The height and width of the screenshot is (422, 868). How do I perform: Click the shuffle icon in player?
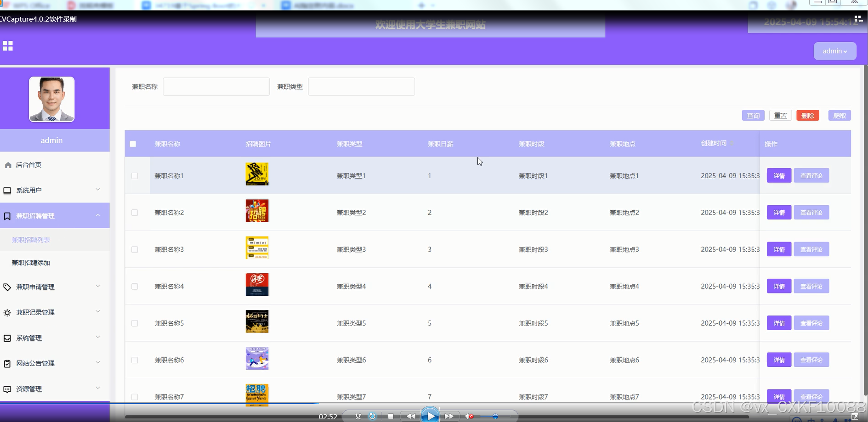click(358, 416)
